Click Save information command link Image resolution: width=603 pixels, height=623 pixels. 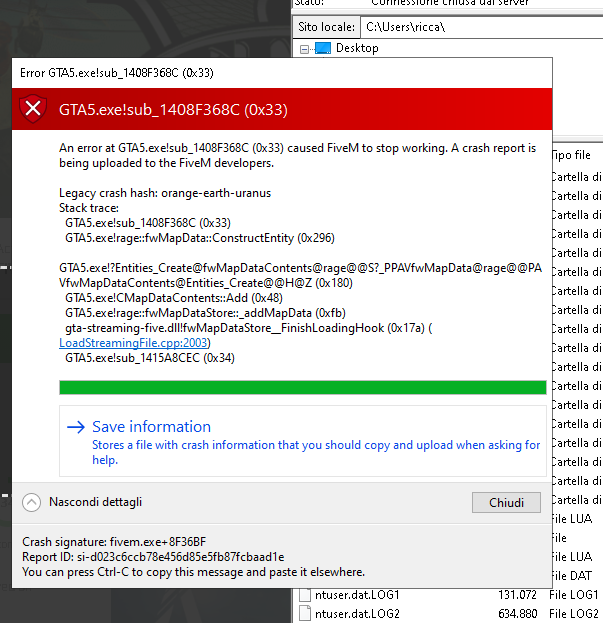click(303, 441)
